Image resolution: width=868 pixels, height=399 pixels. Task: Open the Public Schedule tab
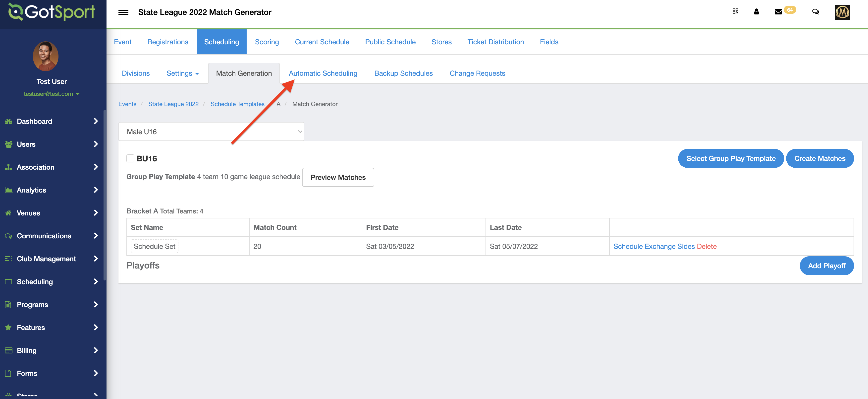coord(390,42)
